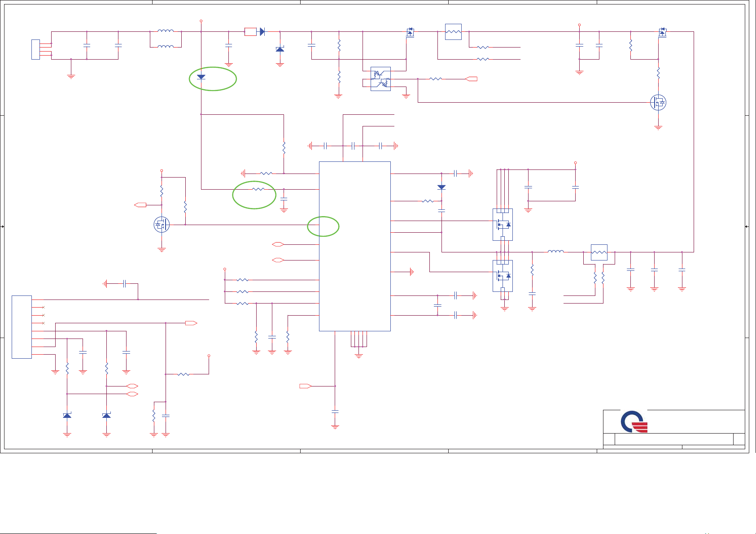Image resolution: width=756 pixels, height=534 pixels.
Task: Select the output inductor right of MOSFET packages
Action: (x=556, y=252)
